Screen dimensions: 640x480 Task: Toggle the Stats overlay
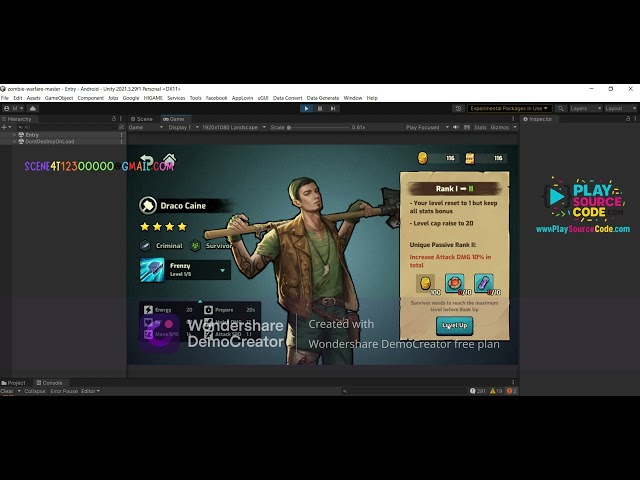480,127
